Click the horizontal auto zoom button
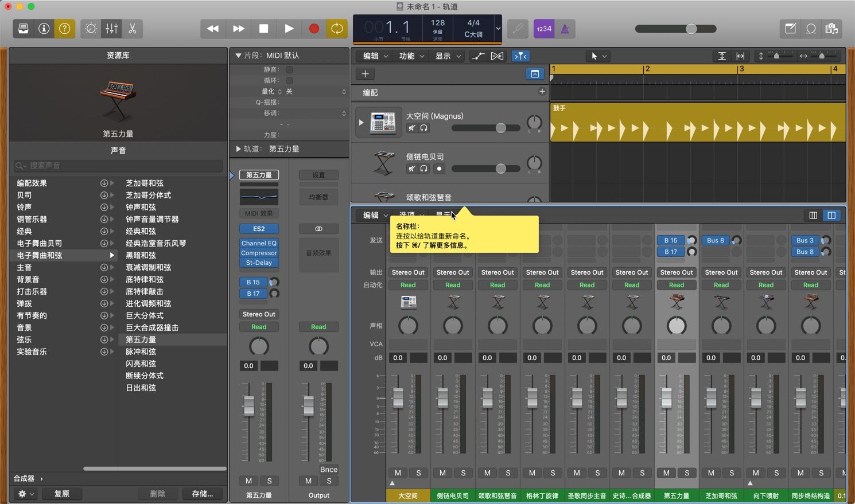Screen dimensions: 855x504 point(740,56)
